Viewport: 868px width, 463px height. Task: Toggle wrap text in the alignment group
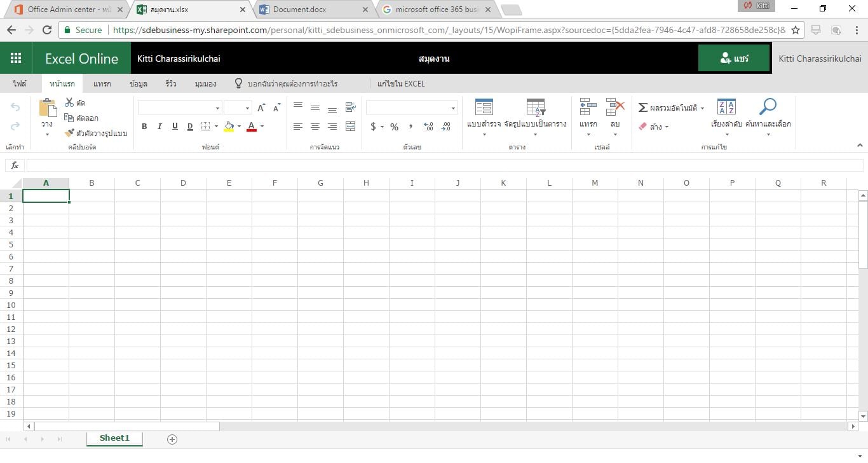click(x=350, y=107)
